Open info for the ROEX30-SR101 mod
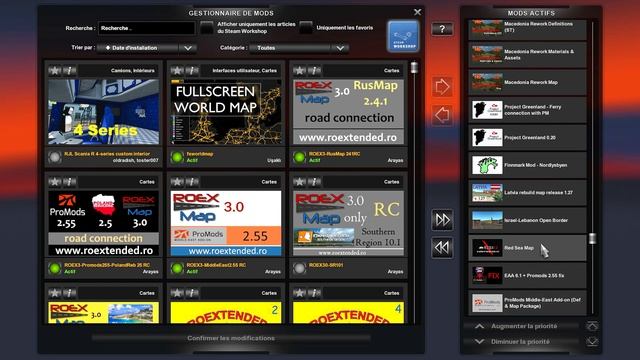The image size is (640, 360). click(x=314, y=182)
